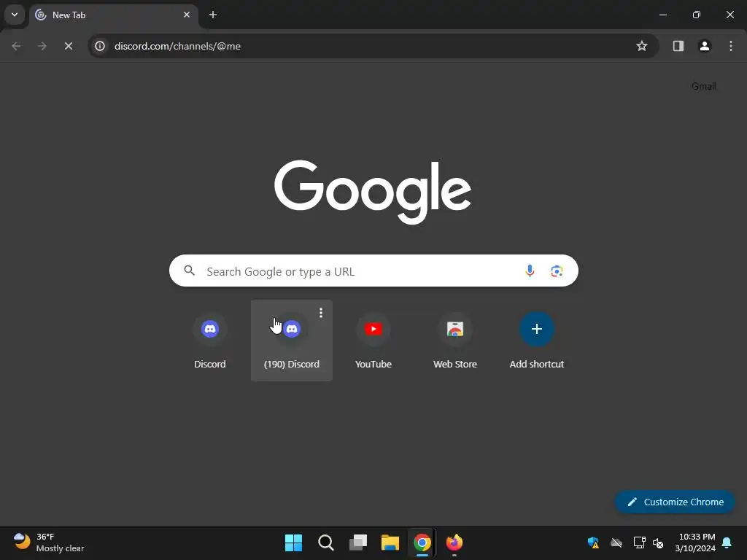747x560 pixels.
Task: Open the Chrome three-dot menu
Action: (x=731, y=46)
